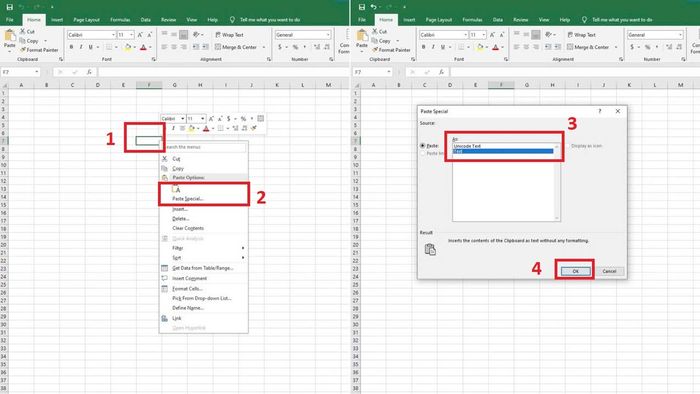Decrease font size in left window ribbon
The image size is (700, 394).
(x=150, y=35)
